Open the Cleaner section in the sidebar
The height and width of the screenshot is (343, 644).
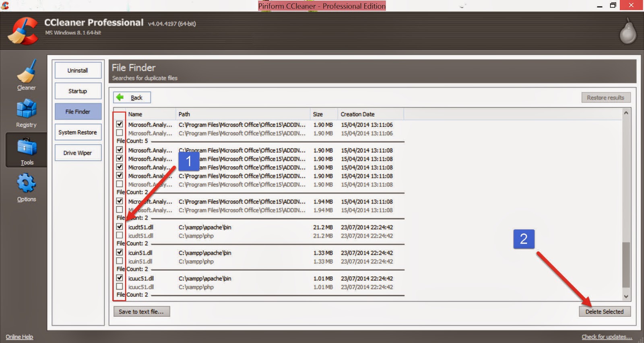[26, 76]
